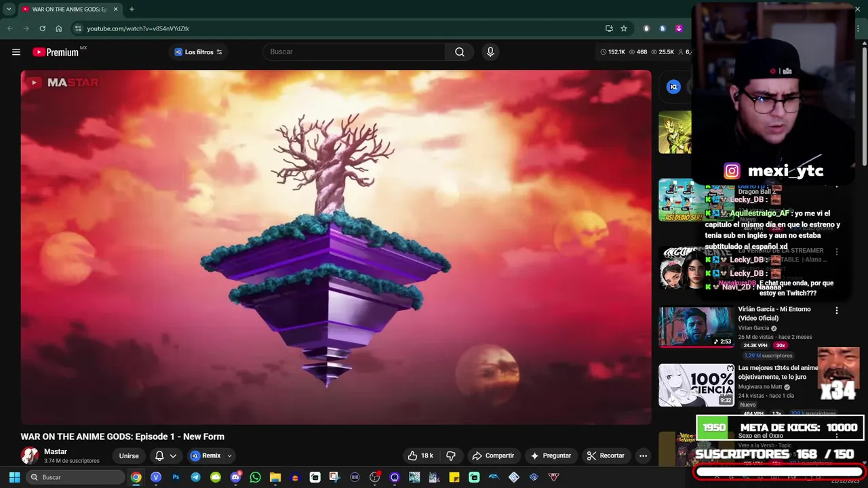This screenshot has width=868, height=488.
Task: Play the Virlán García - Mi Entorno thumbnail
Action: 696,327
